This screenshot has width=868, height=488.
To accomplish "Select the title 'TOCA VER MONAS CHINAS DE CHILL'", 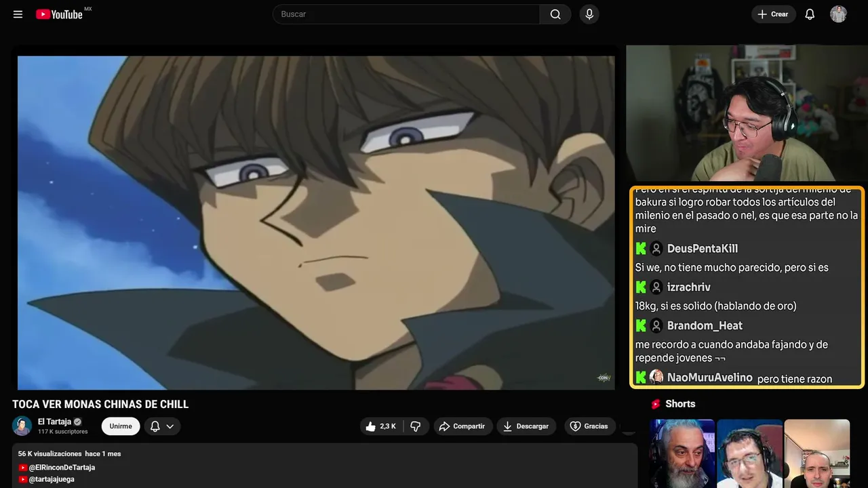I will click(100, 405).
